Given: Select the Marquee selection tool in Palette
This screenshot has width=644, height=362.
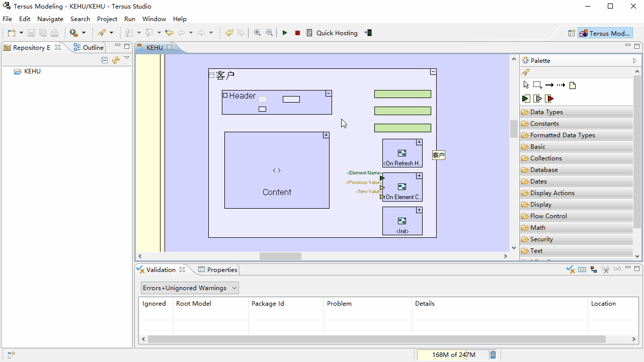Looking at the screenshot, I should 537,85.
